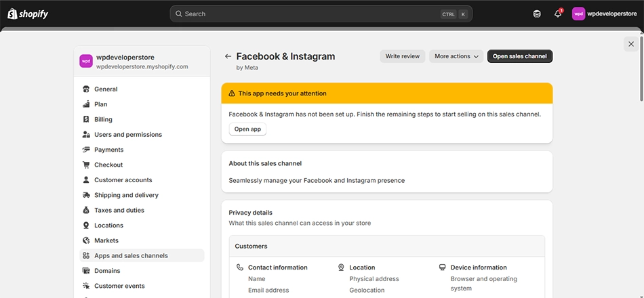Open the notifications bell
Screen dimensions: 644x298
pyautogui.click(x=558, y=14)
